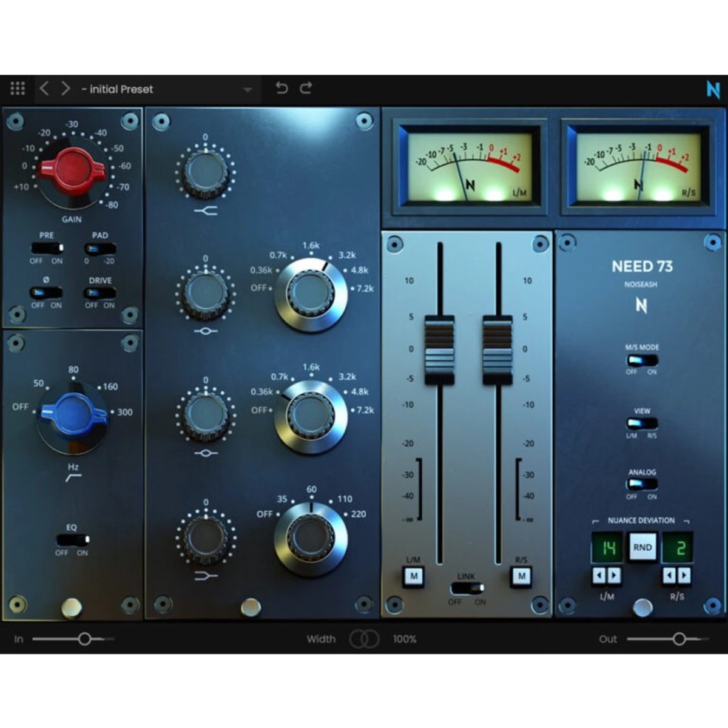Click the L/M nuance display showing 14
The width and height of the screenshot is (728, 728).
[x=607, y=548]
